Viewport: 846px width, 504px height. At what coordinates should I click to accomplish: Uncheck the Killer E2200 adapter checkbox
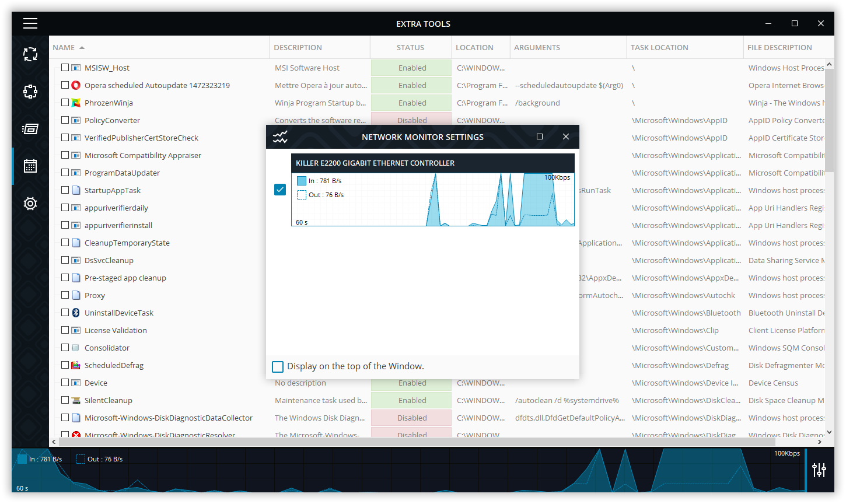pos(280,190)
